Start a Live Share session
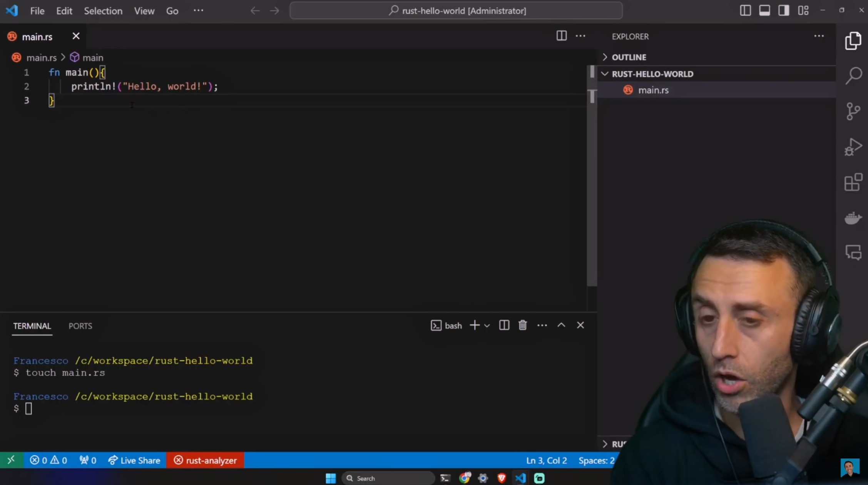The height and width of the screenshot is (485, 868). click(134, 460)
